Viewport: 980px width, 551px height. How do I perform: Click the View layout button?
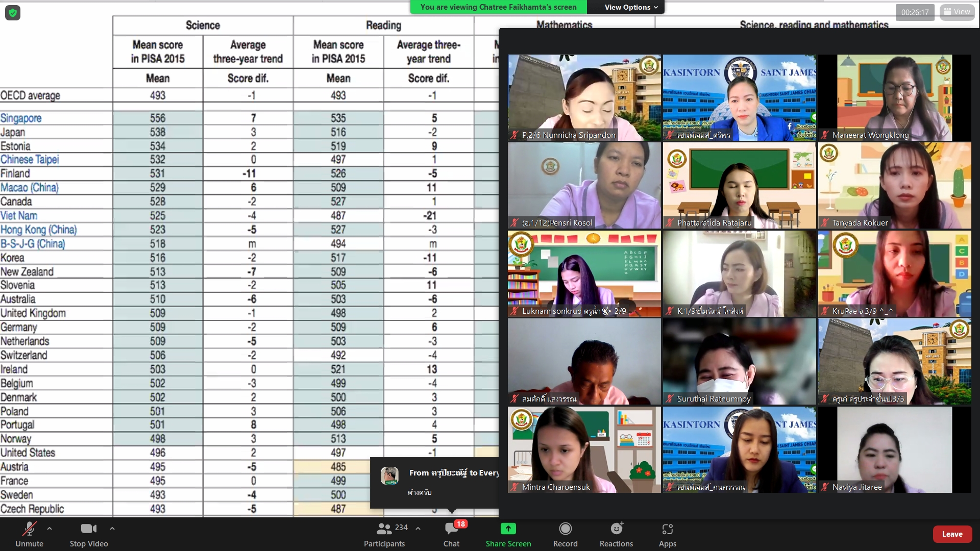pyautogui.click(x=957, y=12)
